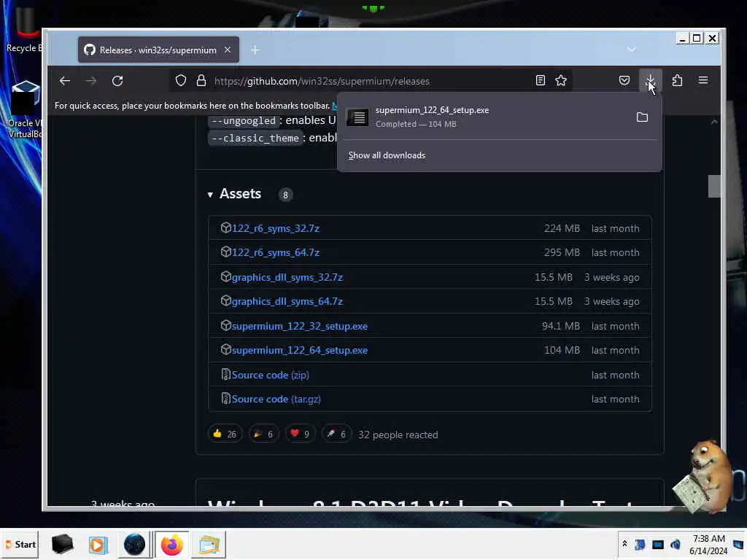Click the site security padlock icon
This screenshot has width=747, height=560.
pyautogui.click(x=201, y=80)
